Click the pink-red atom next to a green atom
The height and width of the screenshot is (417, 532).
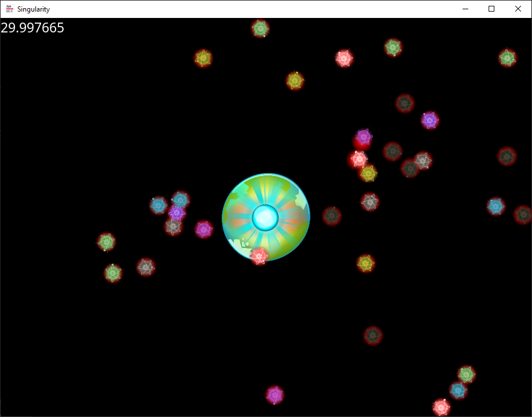[344, 58]
